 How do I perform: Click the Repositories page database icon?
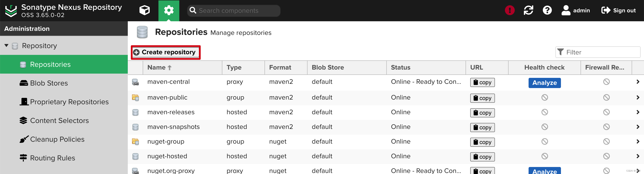142,32
